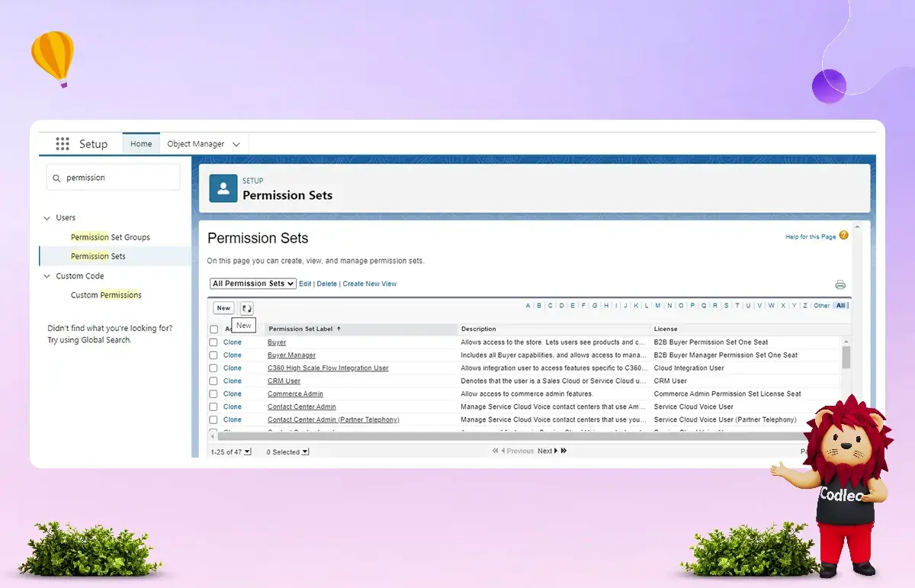Filter list by letter A
The image size is (915, 588).
(x=528, y=306)
